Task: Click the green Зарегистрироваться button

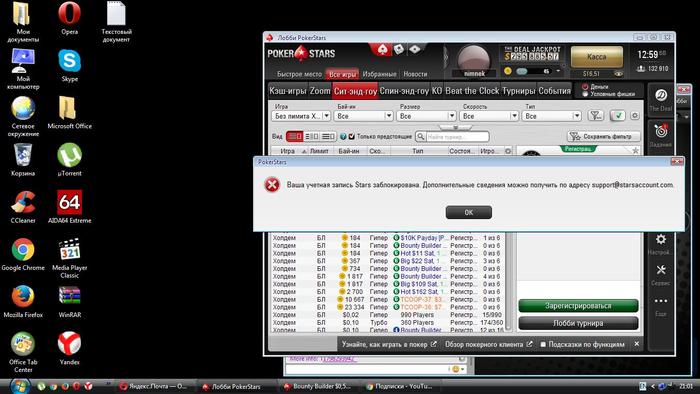Action: tap(578, 306)
